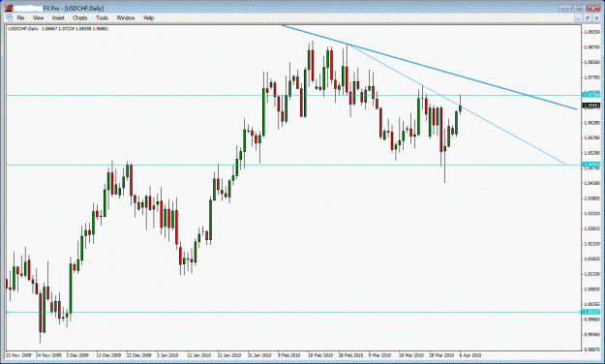Click the 6 Apr 2010 date label

pos(470,355)
